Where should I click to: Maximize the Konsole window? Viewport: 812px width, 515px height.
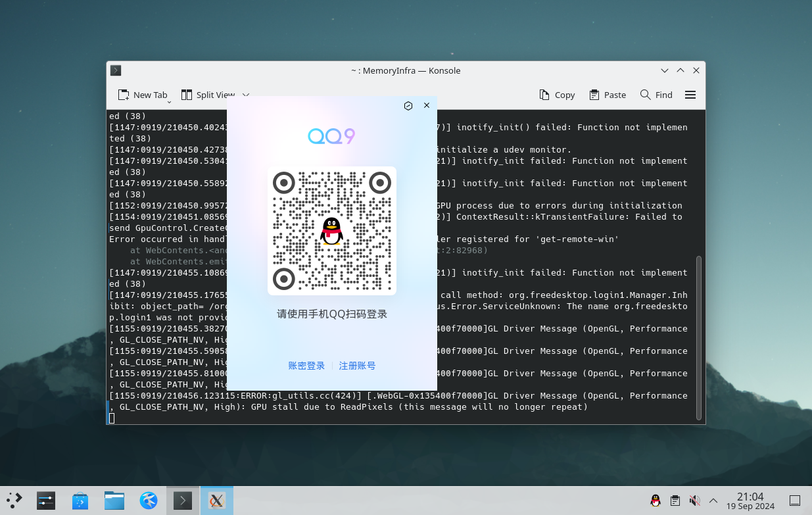[681, 70]
